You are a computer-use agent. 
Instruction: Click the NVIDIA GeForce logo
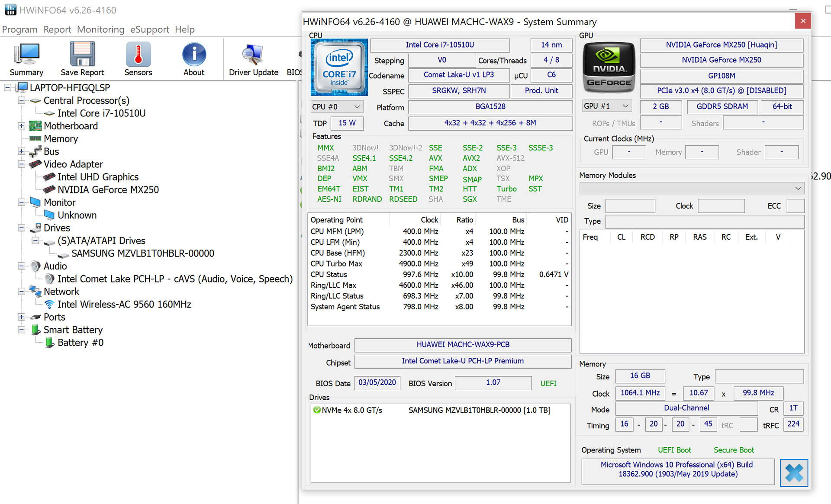[x=609, y=67]
